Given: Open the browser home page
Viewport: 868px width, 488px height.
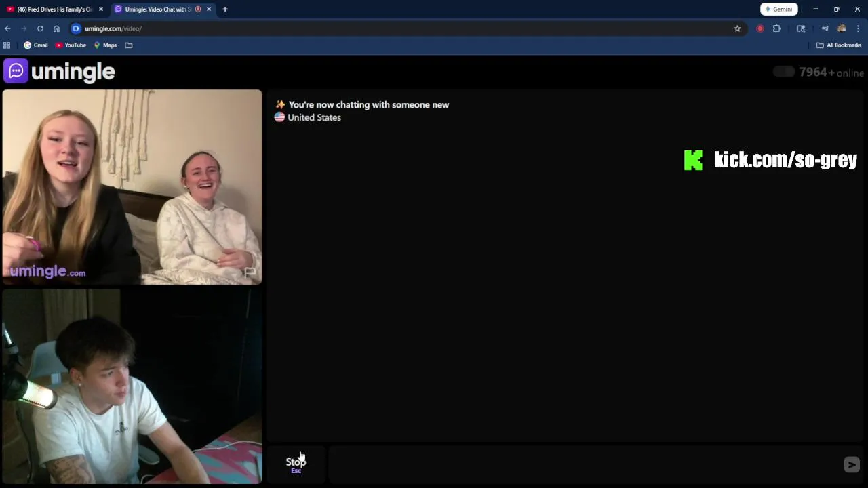Looking at the screenshot, I should click(56, 28).
